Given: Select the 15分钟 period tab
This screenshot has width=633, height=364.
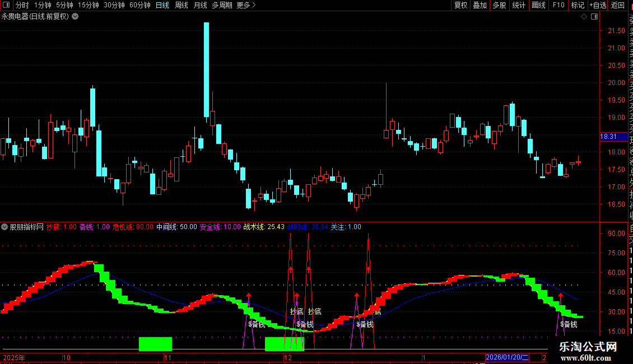Looking at the screenshot, I should [x=88, y=5].
